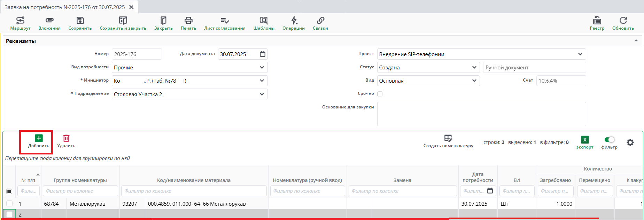
Task: Click the Печать print icon
Action: 188,23
